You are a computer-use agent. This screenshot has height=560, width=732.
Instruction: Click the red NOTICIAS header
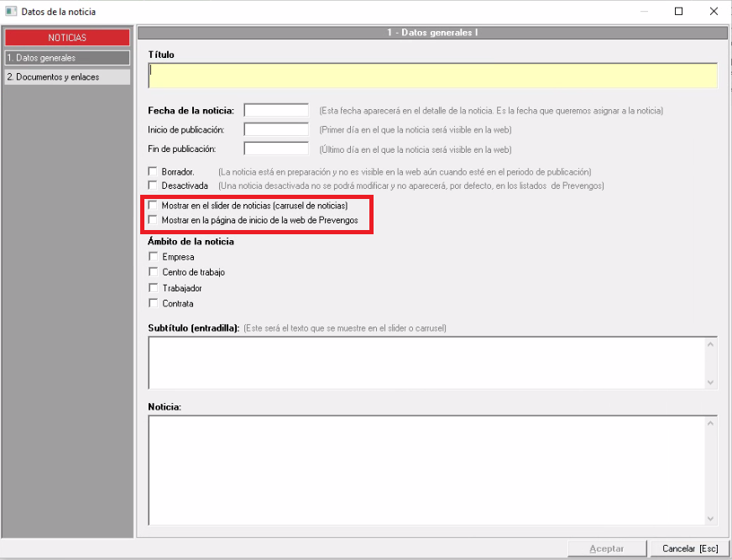tap(67, 38)
